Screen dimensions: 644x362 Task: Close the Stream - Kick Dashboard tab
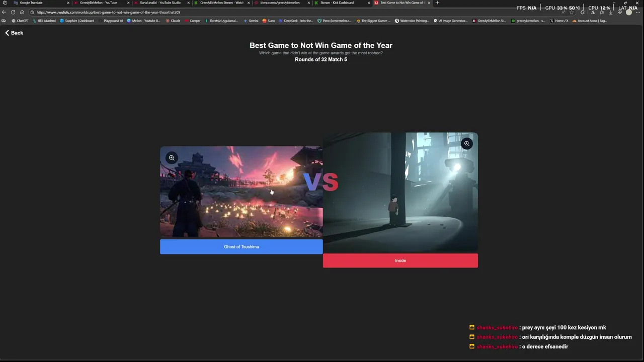pyautogui.click(x=369, y=3)
